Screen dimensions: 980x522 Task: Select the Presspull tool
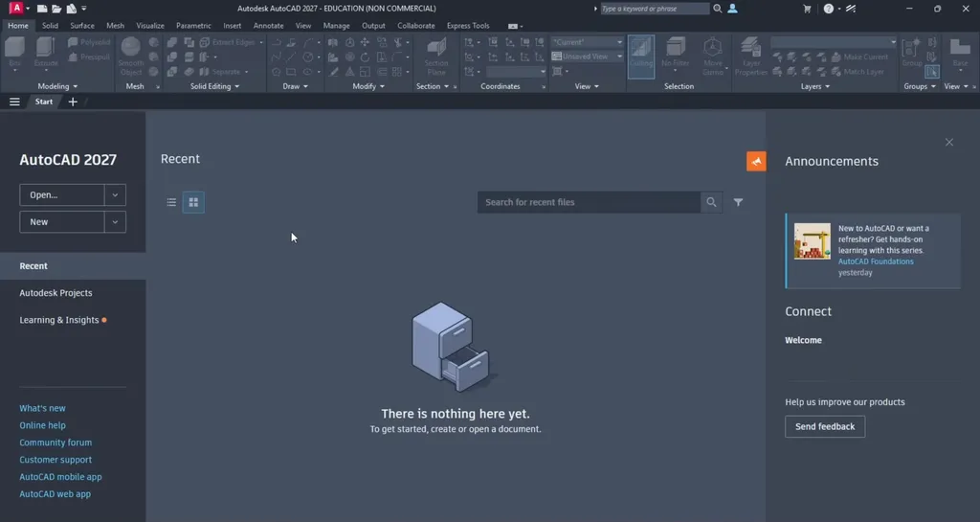pyautogui.click(x=89, y=57)
